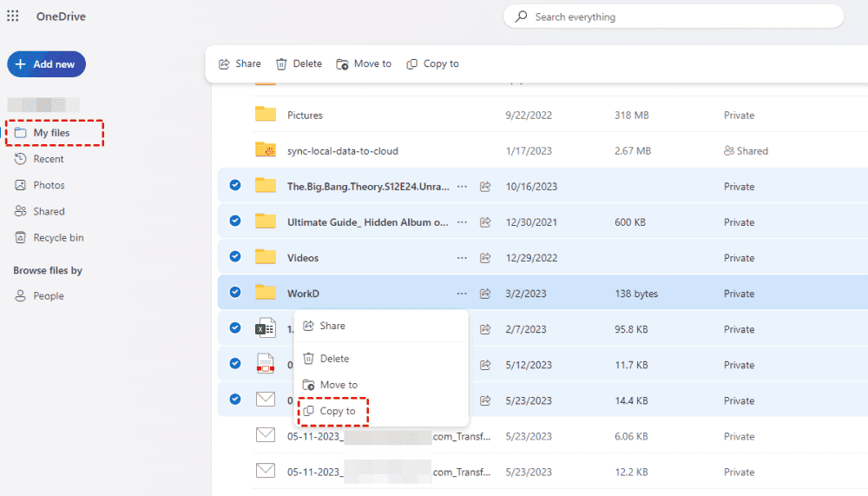The height and width of the screenshot is (496, 868).
Task: Browse files by People
Action: click(49, 296)
